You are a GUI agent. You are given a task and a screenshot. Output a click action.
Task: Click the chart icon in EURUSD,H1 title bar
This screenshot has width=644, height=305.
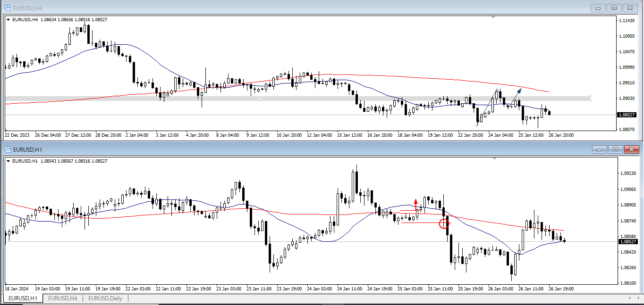point(8,149)
